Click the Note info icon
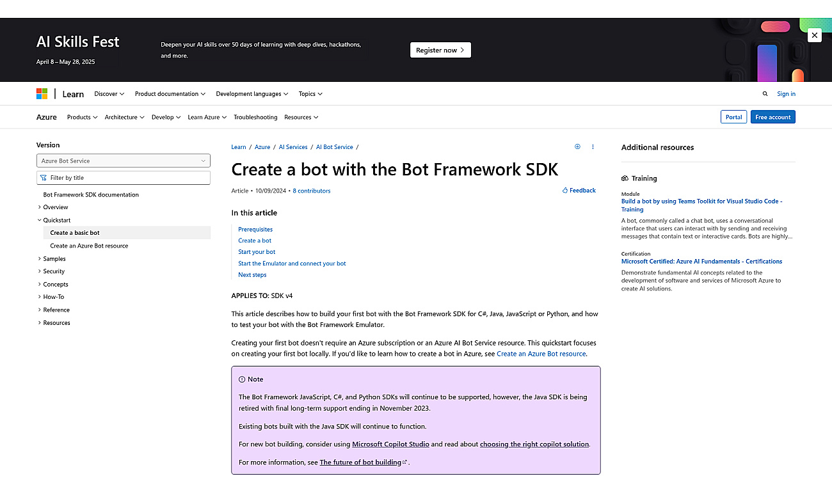Viewport: 832px width, 504px height. click(242, 379)
